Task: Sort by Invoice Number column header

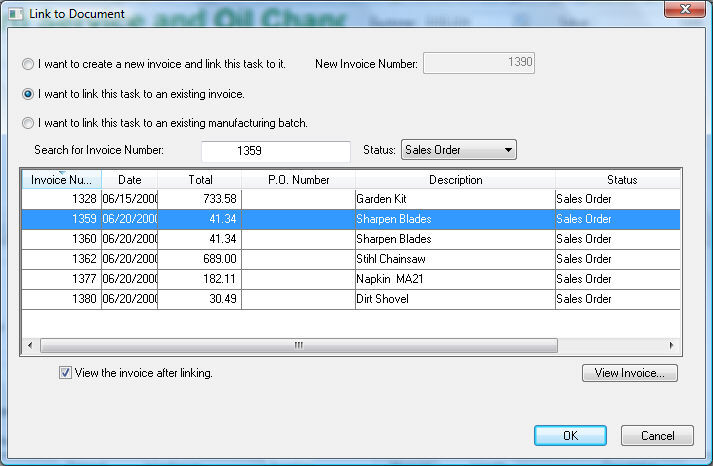Action: coord(61,180)
